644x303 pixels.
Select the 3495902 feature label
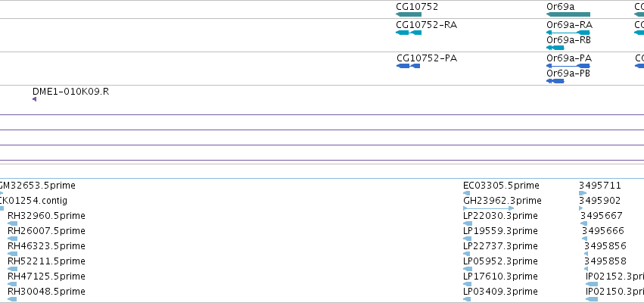pyautogui.click(x=599, y=201)
